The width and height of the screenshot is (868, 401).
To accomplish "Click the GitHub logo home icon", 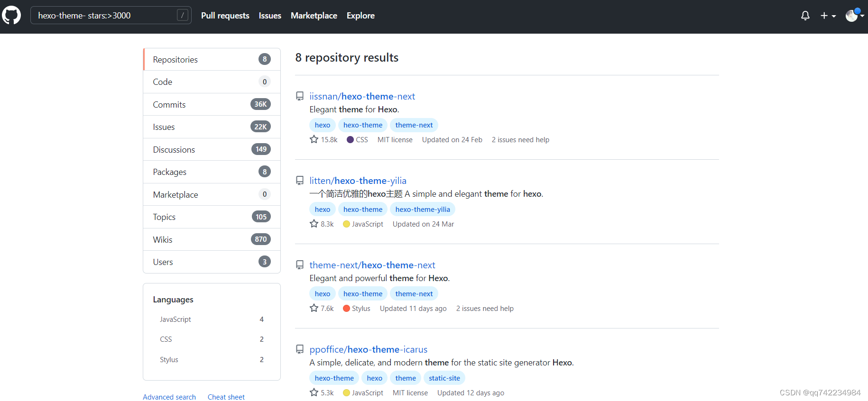I will [x=11, y=15].
